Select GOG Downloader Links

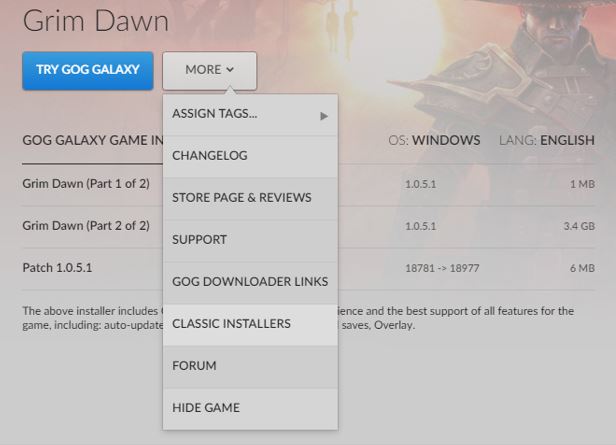tap(250, 282)
